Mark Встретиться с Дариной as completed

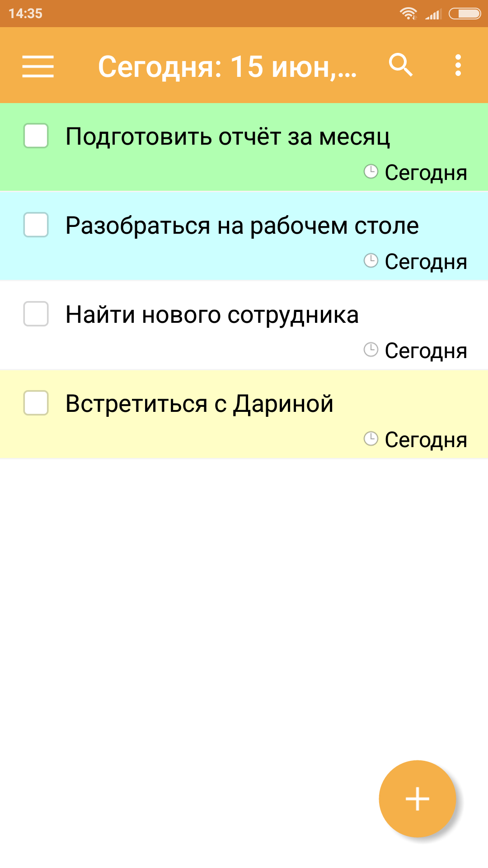coord(36,403)
